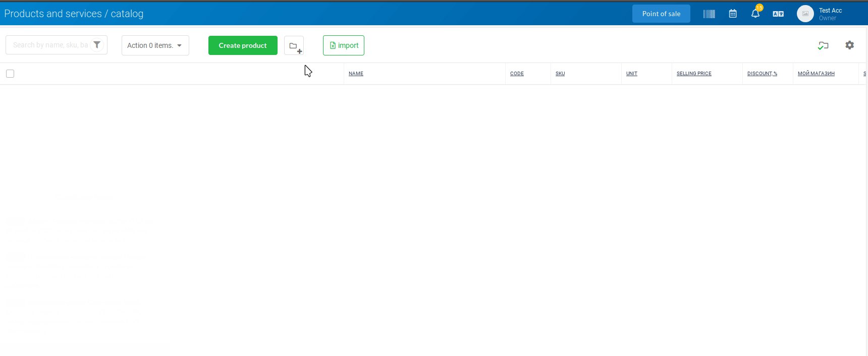Sort by SKU column
The width and height of the screenshot is (868, 356).
(560, 74)
